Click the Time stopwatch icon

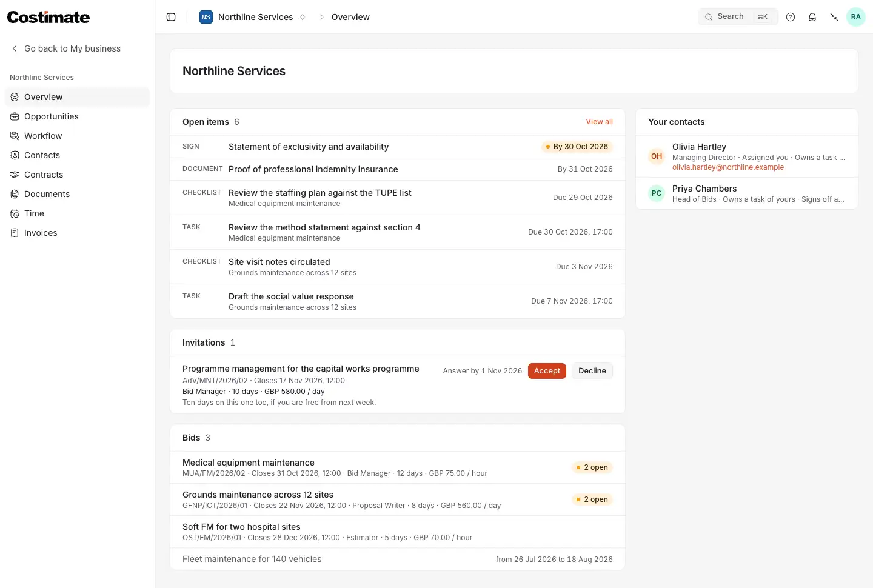(x=15, y=213)
